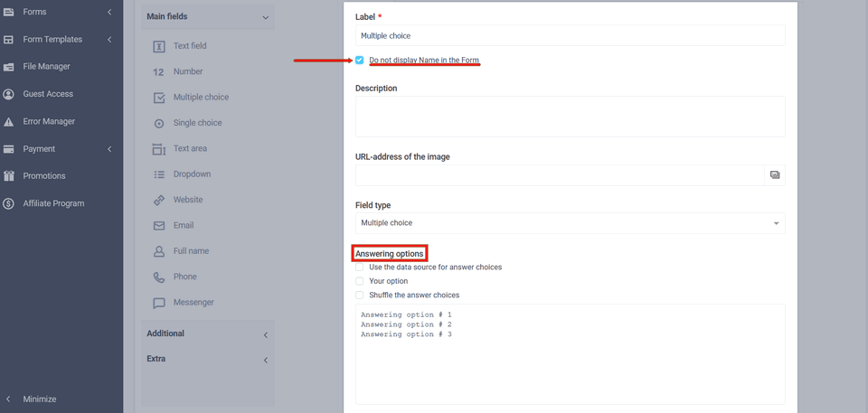Click the Error Manager warning icon

pyautogui.click(x=8, y=122)
